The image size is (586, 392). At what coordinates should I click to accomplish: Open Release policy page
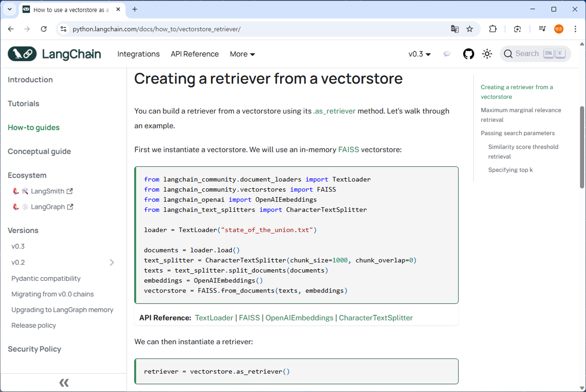click(34, 325)
